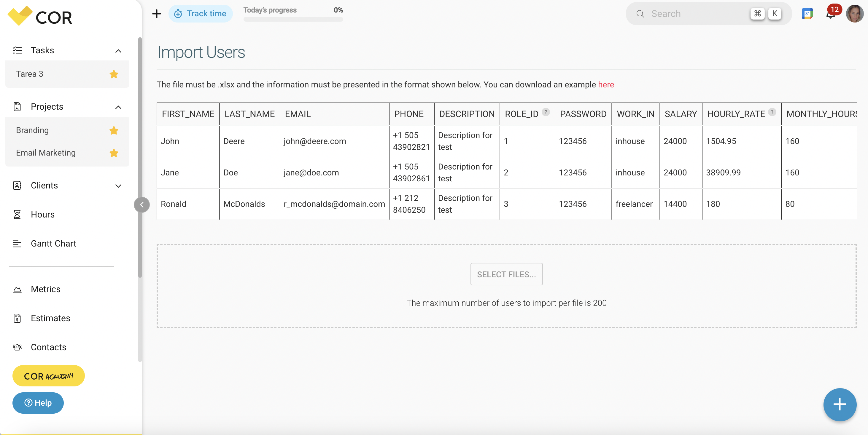This screenshot has height=435, width=868.
Task: Click the Today's progress bar
Action: click(x=293, y=19)
